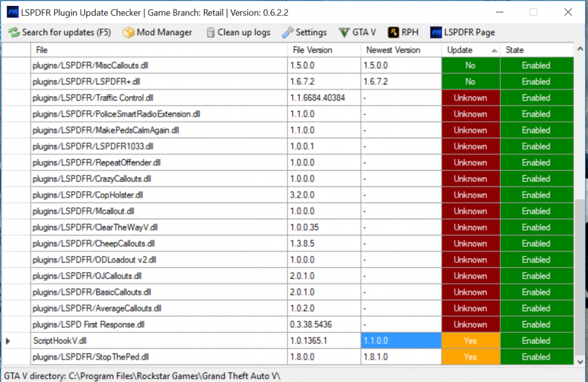Click the app icon in the title bar

[13, 12]
